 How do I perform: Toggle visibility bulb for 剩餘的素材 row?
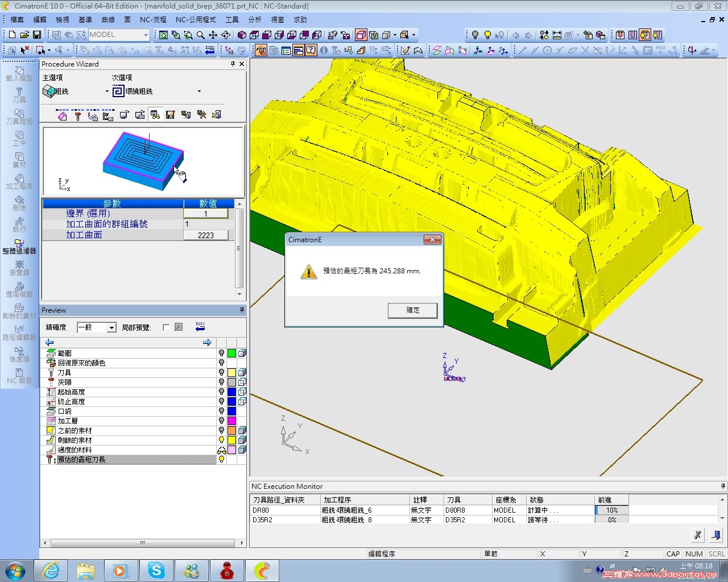click(x=222, y=440)
